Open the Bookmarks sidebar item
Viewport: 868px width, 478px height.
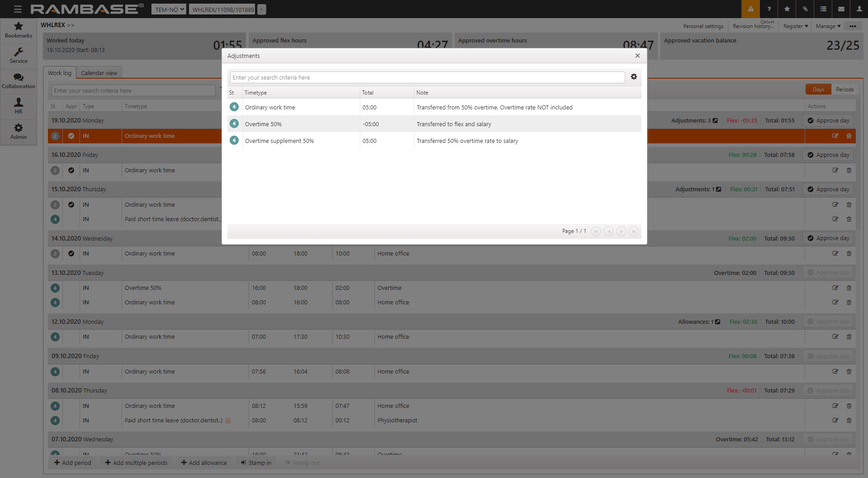[19, 30]
